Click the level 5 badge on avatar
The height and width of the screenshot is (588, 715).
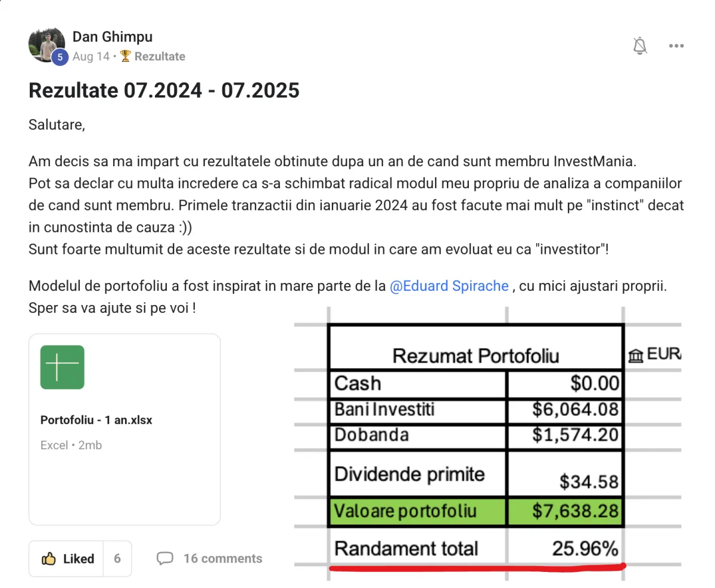[x=60, y=57]
